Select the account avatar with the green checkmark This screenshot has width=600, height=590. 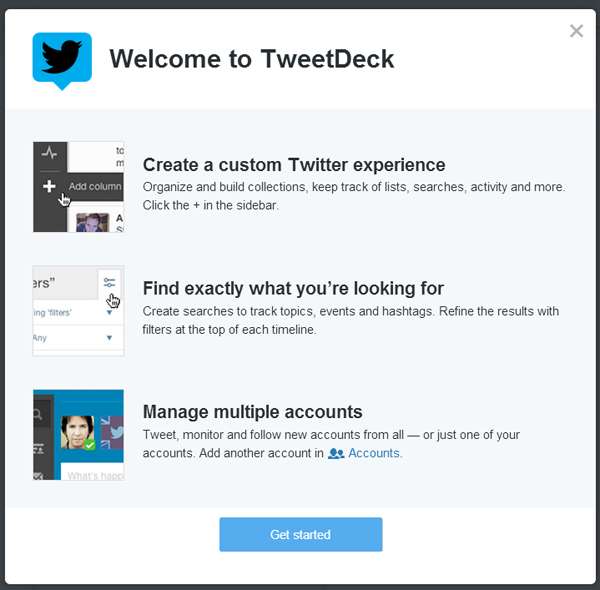pos(77,432)
